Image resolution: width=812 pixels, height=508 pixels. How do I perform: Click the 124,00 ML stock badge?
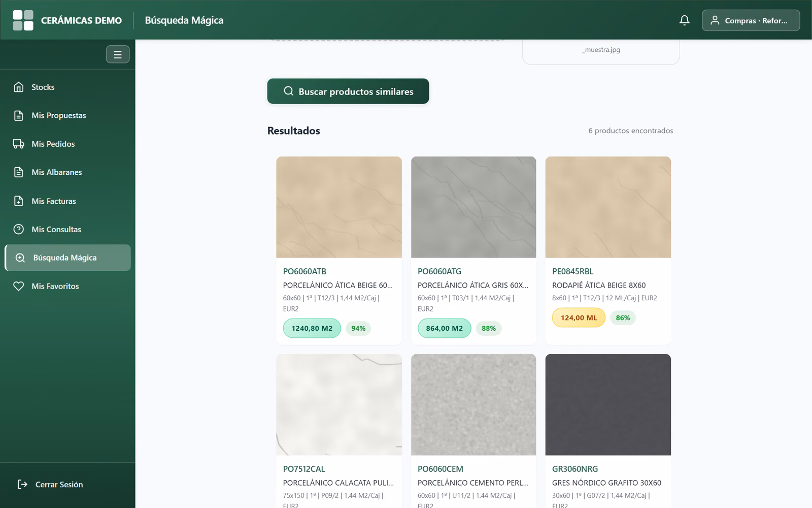[x=579, y=317]
